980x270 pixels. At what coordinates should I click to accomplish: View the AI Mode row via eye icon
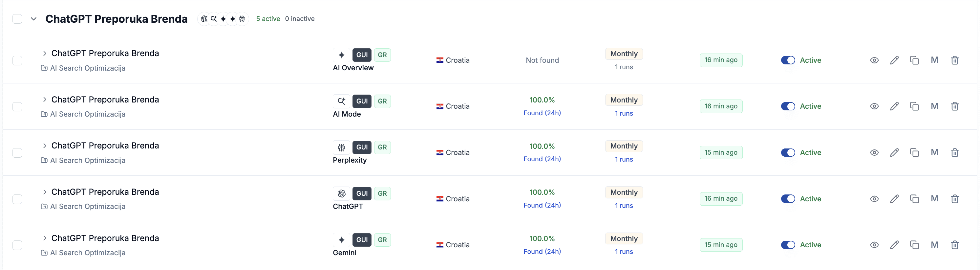click(x=874, y=106)
